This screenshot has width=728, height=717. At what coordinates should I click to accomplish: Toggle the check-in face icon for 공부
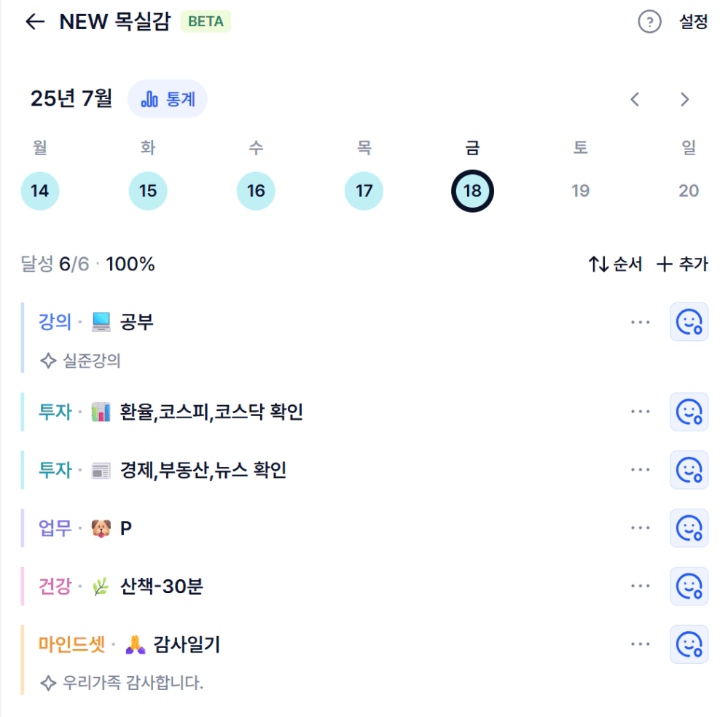point(689,322)
